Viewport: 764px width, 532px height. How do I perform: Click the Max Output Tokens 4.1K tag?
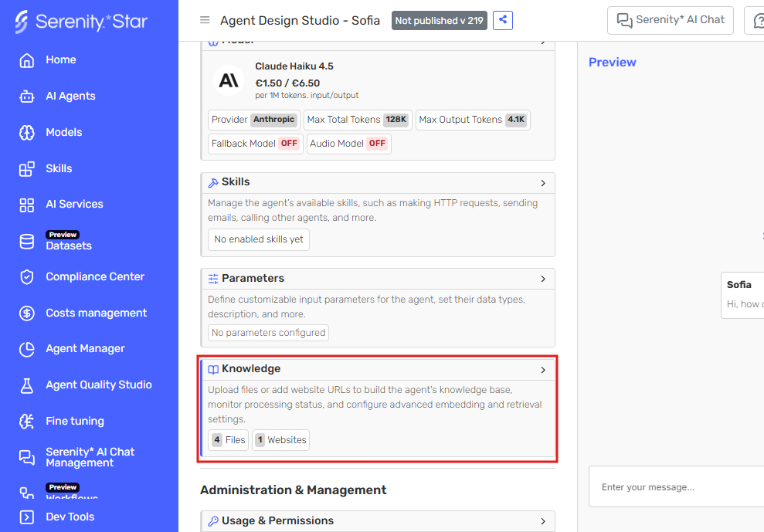pos(473,120)
